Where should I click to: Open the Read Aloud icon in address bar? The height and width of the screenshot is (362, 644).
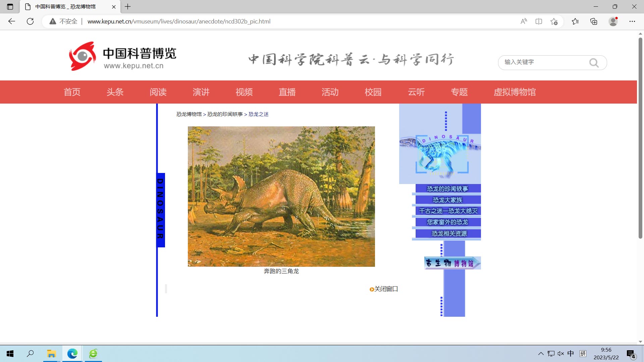[524, 21]
